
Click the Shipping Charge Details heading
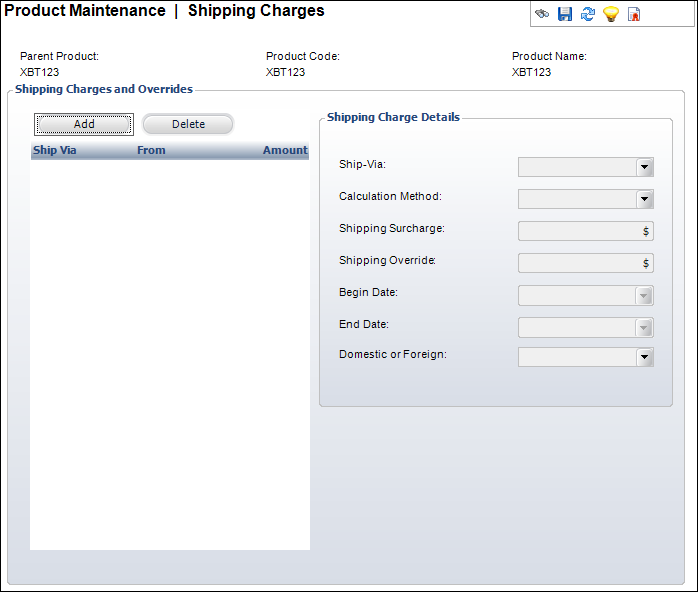click(393, 117)
